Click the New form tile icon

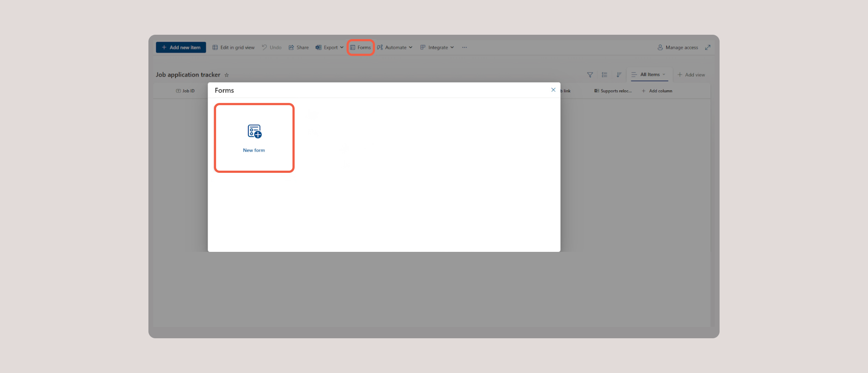(254, 132)
